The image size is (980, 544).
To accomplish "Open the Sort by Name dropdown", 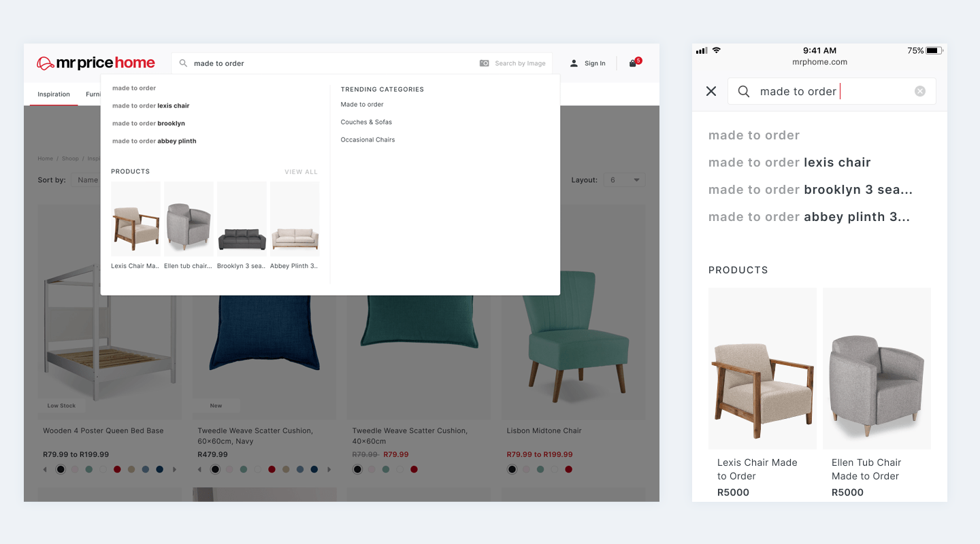I will (90, 180).
